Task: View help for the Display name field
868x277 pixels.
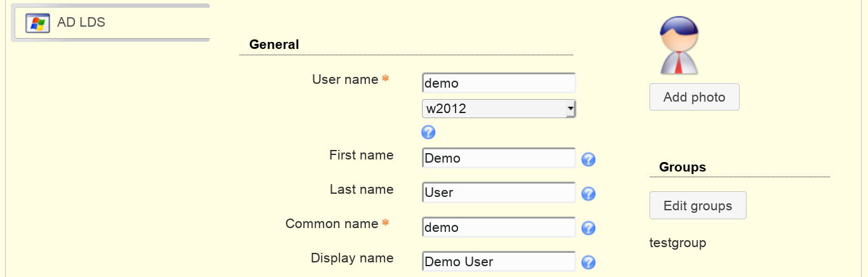Action: [x=588, y=262]
